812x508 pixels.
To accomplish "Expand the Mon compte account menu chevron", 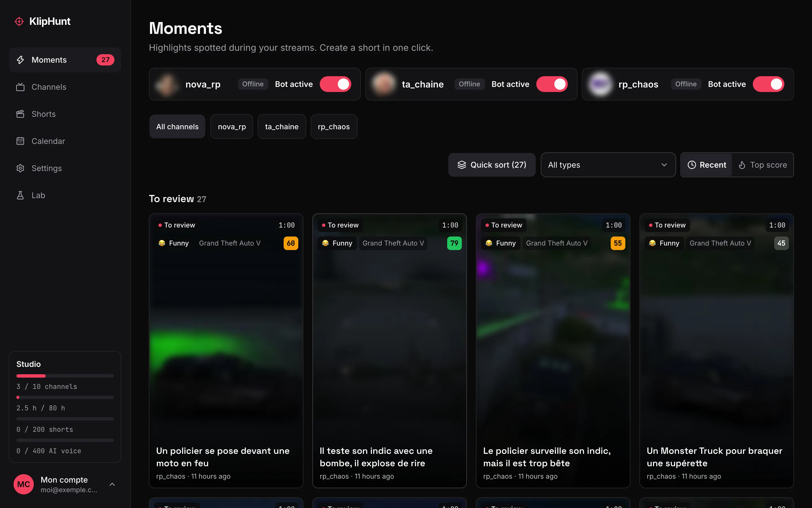I will tap(112, 484).
